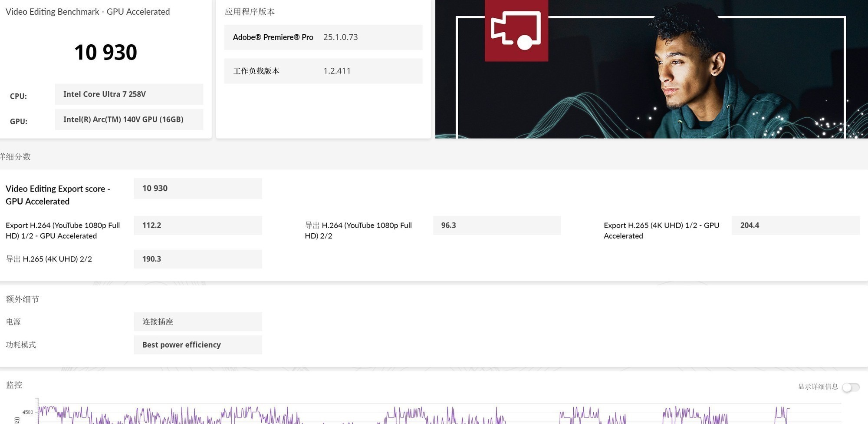Click the 工作负载版本 1.2.411 row
The image size is (868, 424).
click(323, 71)
